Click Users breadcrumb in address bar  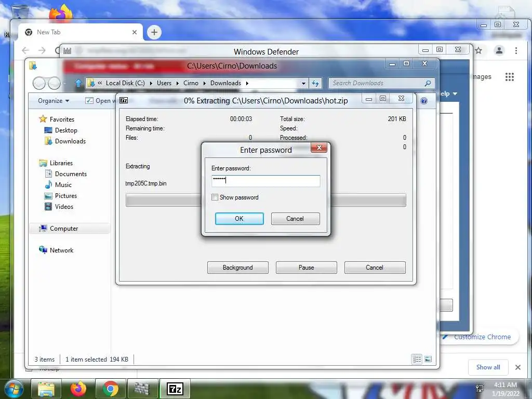pos(164,83)
